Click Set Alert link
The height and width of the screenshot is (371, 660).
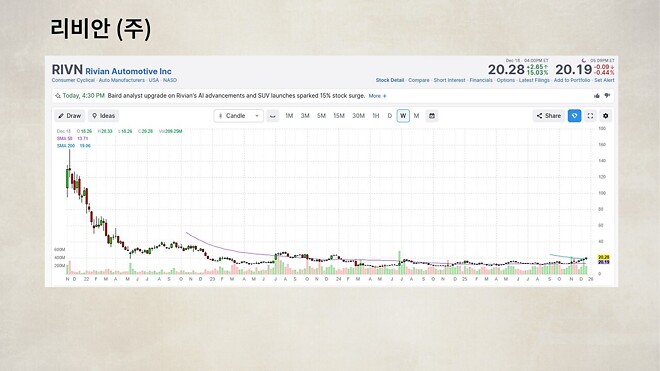(x=604, y=80)
